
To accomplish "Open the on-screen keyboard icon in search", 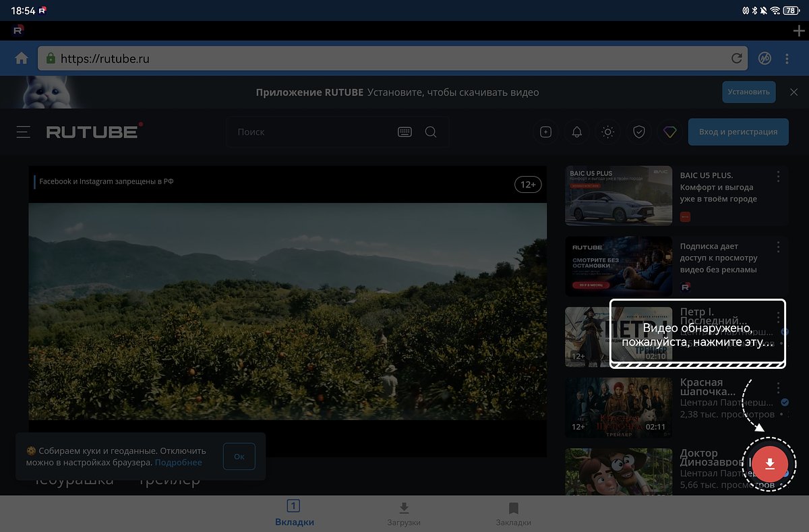I will (404, 132).
